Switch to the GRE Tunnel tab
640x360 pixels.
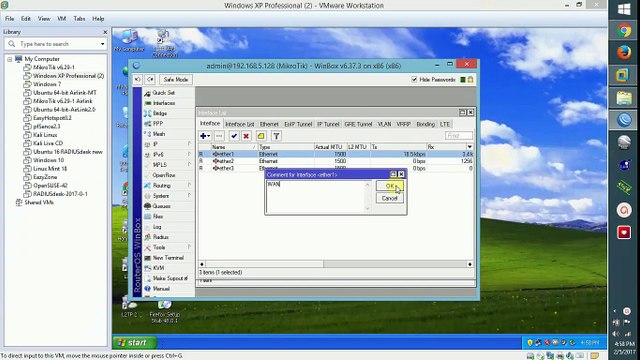pyautogui.click(x=358, y=124)
